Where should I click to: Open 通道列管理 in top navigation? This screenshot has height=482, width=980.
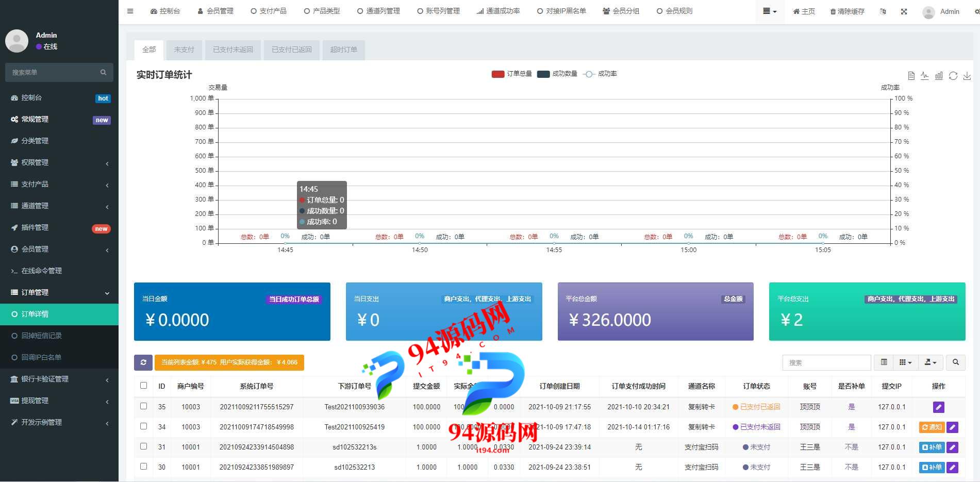click(x=378, y=11)
